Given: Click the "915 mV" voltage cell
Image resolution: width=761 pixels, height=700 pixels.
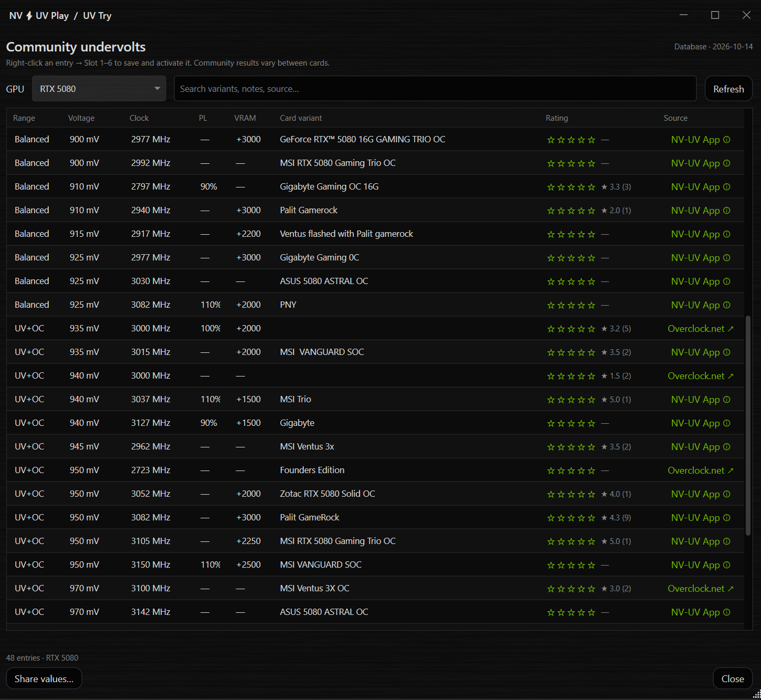Looking at the screenshot, I should pyautogui.click(x=84, y=234).
